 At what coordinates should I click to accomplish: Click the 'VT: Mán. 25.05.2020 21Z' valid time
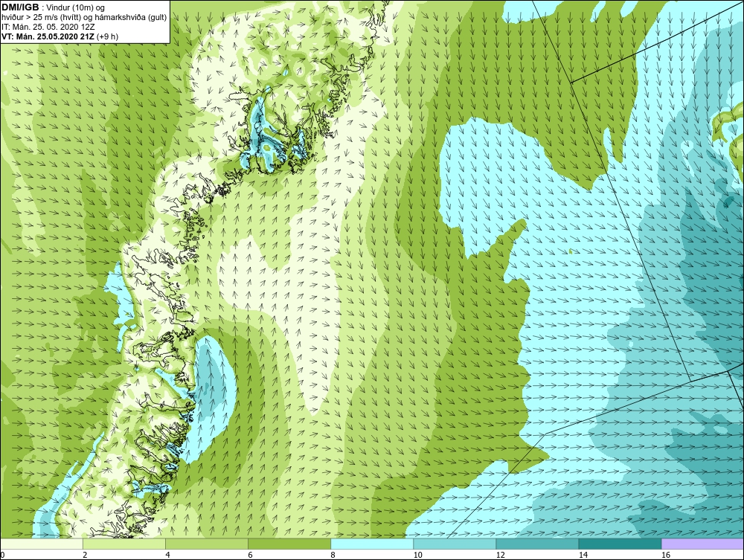coord(48,36)
